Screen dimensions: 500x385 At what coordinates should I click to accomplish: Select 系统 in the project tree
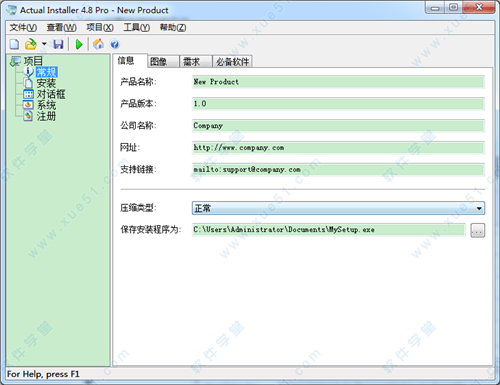tap(46, 105)
